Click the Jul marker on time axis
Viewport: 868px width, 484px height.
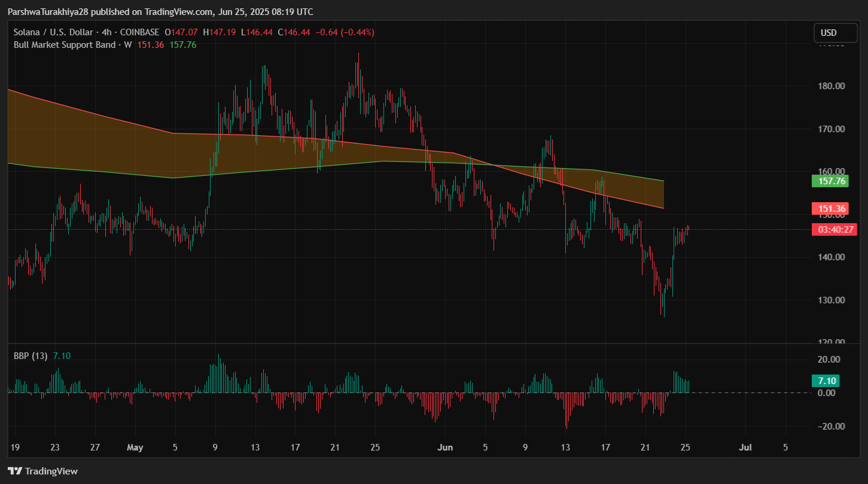coord(745,447)
